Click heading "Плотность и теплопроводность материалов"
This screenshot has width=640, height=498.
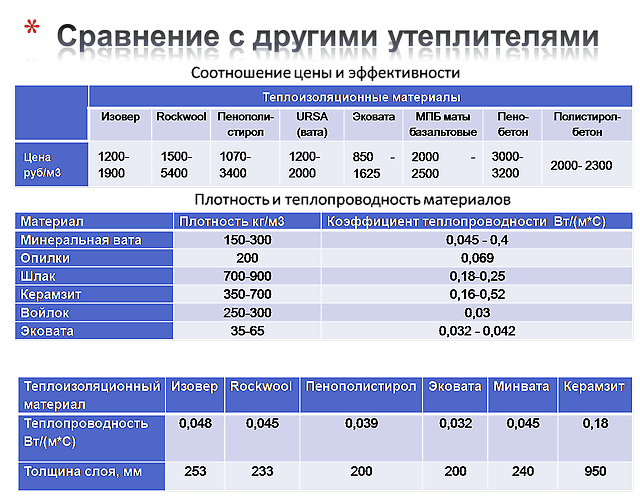[x=352, y=200]
